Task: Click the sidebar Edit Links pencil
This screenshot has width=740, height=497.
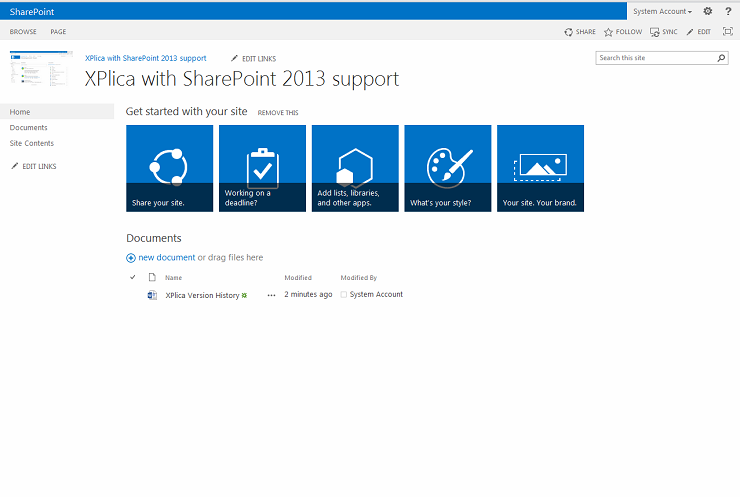Action: pos(15,166)
